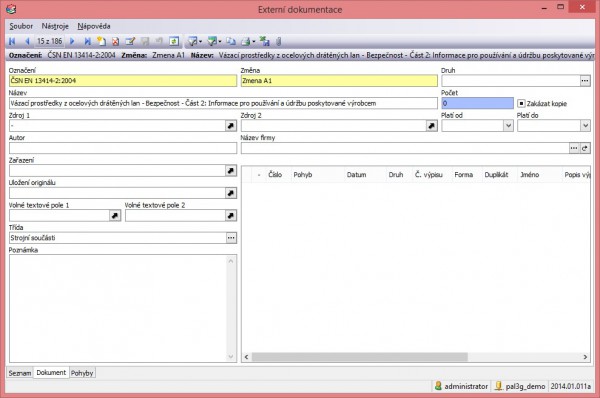
Task: Click the Poznámka scroll up arrow
Action: click(x=231, y=261)
